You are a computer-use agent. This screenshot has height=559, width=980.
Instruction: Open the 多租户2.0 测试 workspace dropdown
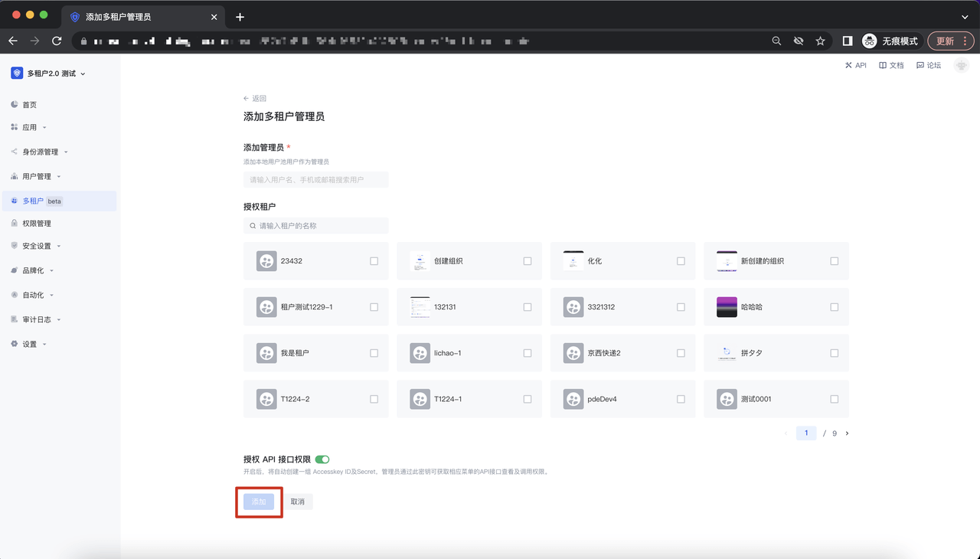[x=49, y=74]
